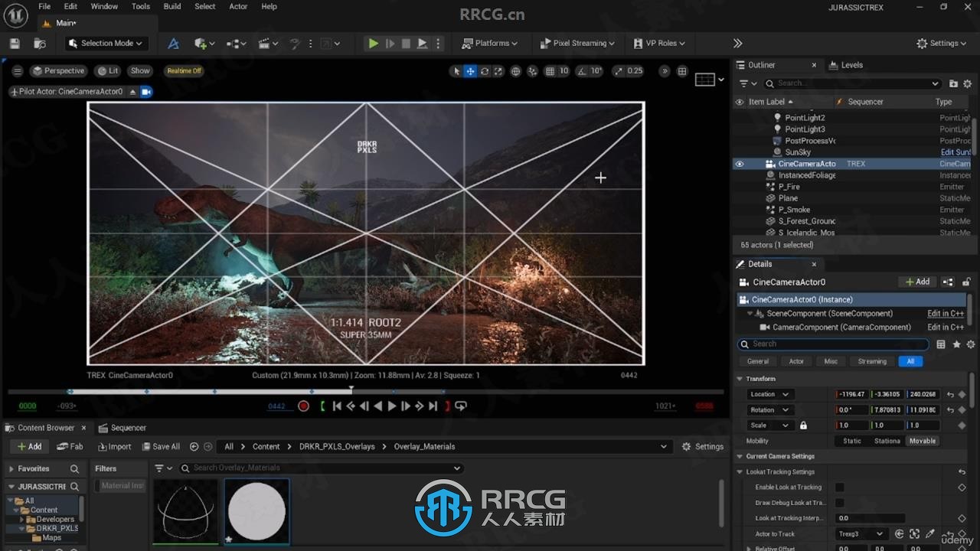The width and height of the screenshot is (980, 551).
Task: Enable Look at Tracking checkbox
Action: pyautogui.click(x=839, y=487)
